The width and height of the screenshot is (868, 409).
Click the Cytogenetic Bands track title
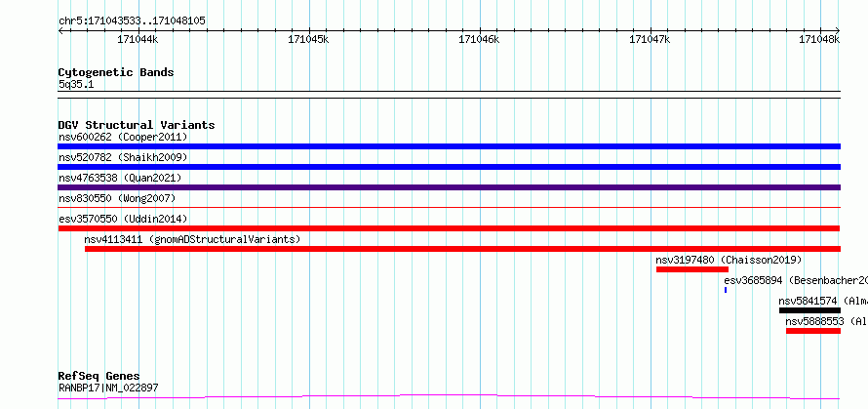116,72
